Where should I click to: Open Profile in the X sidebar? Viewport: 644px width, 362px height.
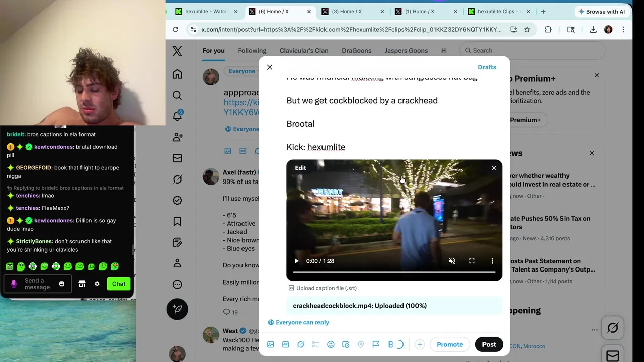(x=177, y=263)
